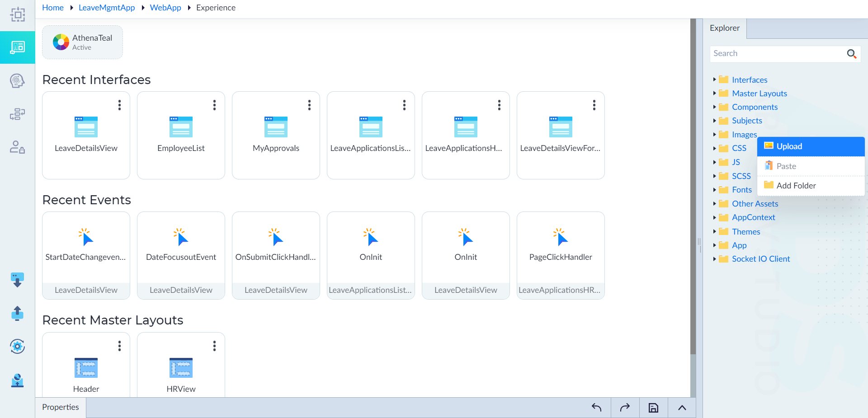
Task: Open the DateFocusoutEvent event card
Action: pyautogui.click(x=181, y=255)
